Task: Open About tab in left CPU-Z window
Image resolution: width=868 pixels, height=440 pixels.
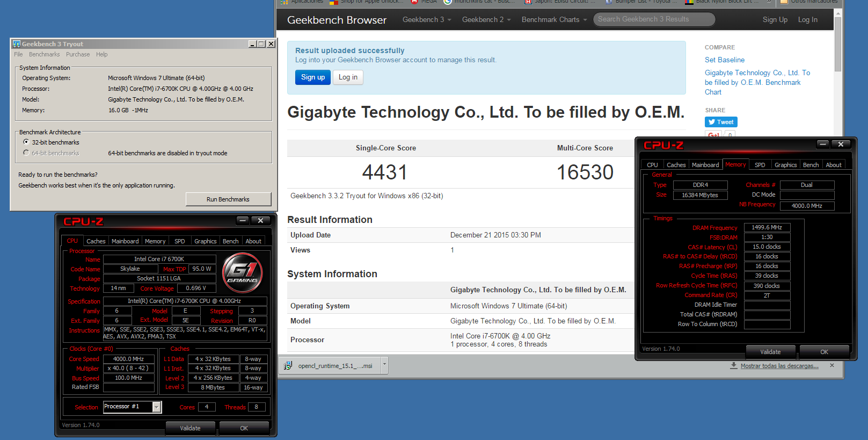Action: 253,241
